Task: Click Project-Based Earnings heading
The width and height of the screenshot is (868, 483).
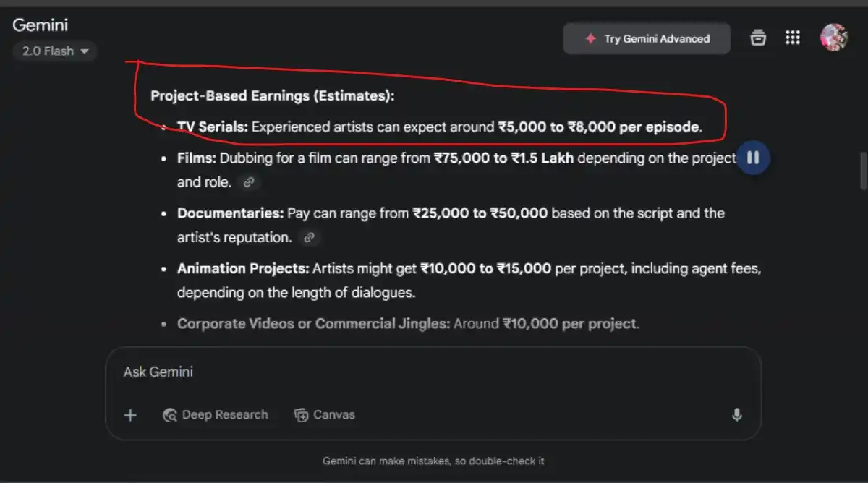Action: pos(273,96)
